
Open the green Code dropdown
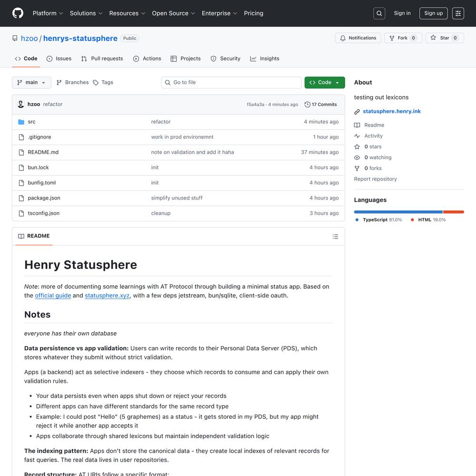pyautogui.click(x=325, y=82)
